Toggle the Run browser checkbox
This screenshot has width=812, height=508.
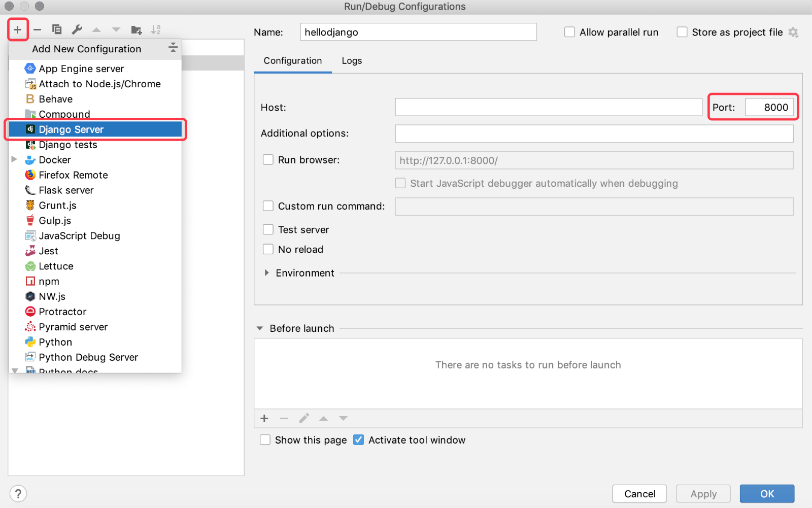coord(268,160)
